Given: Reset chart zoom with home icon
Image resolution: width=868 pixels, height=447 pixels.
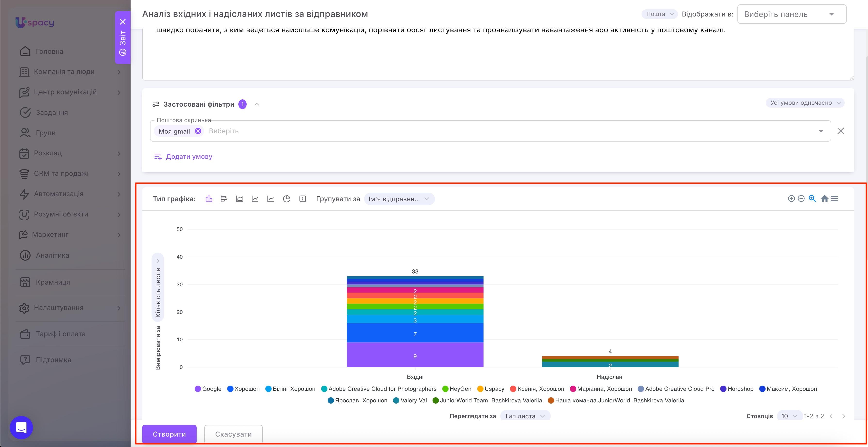Looking at the screenshot, I should [824, 199].
